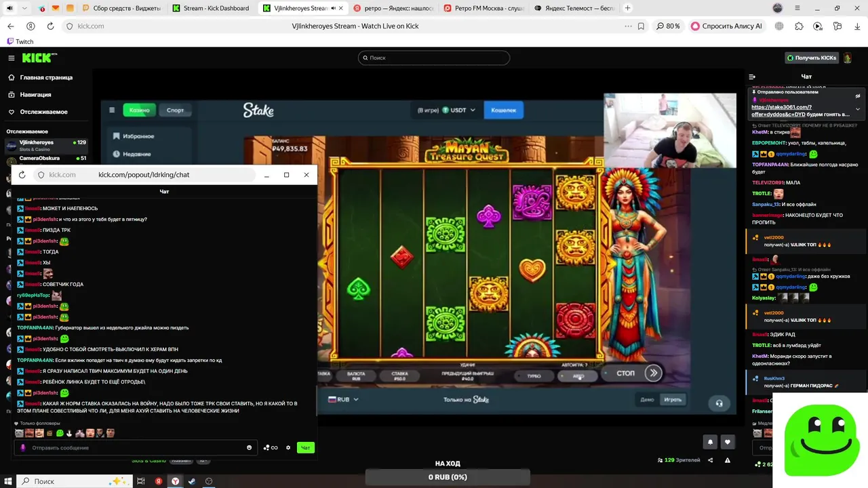Click heart follow icon below stream
The height and width of the screenshot is (488, 868).
click(x=728, y=442)
